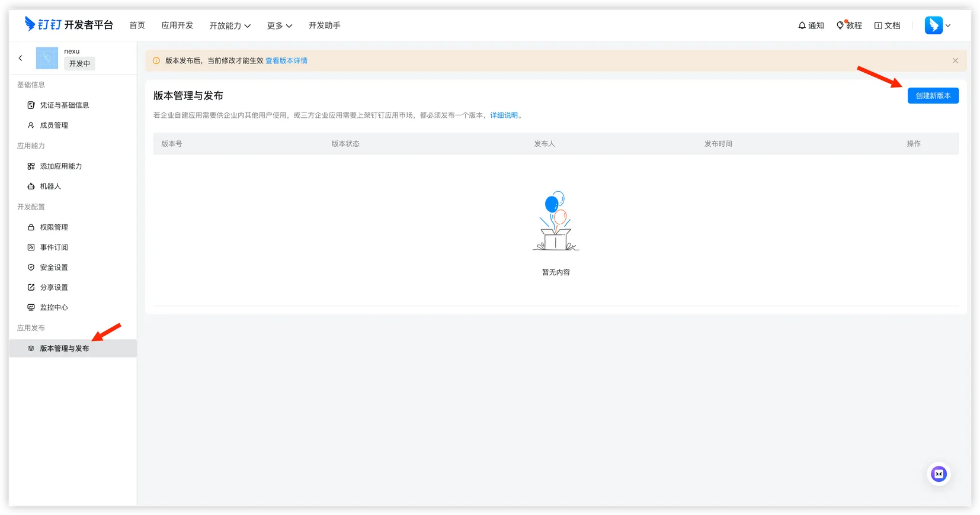Click the 凭证与基础信息 credentials icon
This screenshot has width=980, height=515.
pos(31,105)
